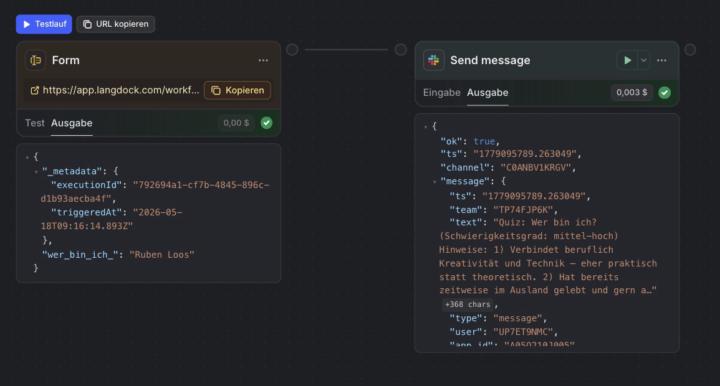Click the Form node output connector
This screenshot has width=720, height=386.
[292, 50]
